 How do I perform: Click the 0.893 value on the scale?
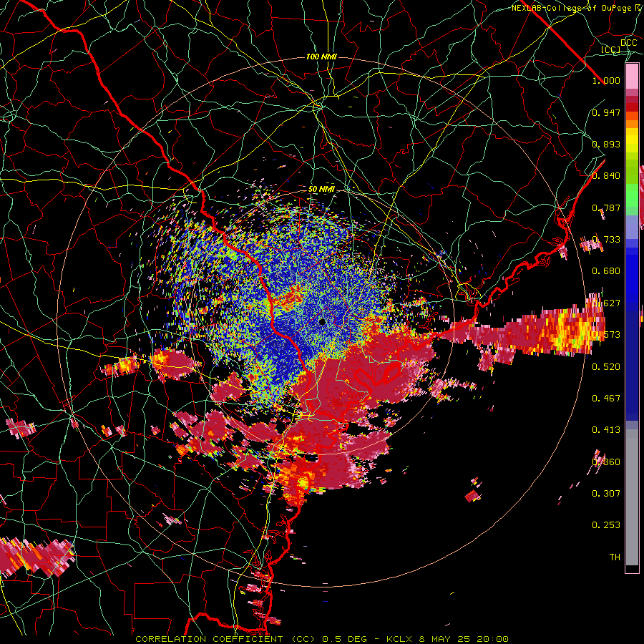(x=606, y=144)
